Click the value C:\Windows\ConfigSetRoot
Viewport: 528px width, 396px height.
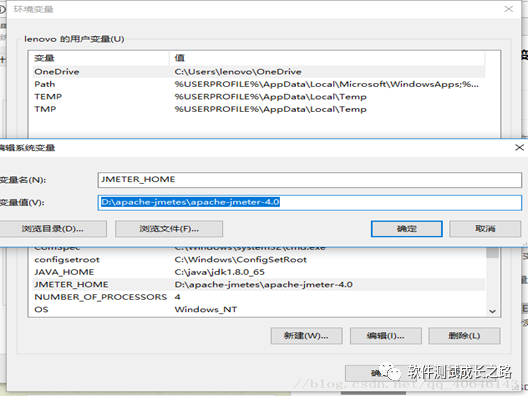click(x=240, y=260)
